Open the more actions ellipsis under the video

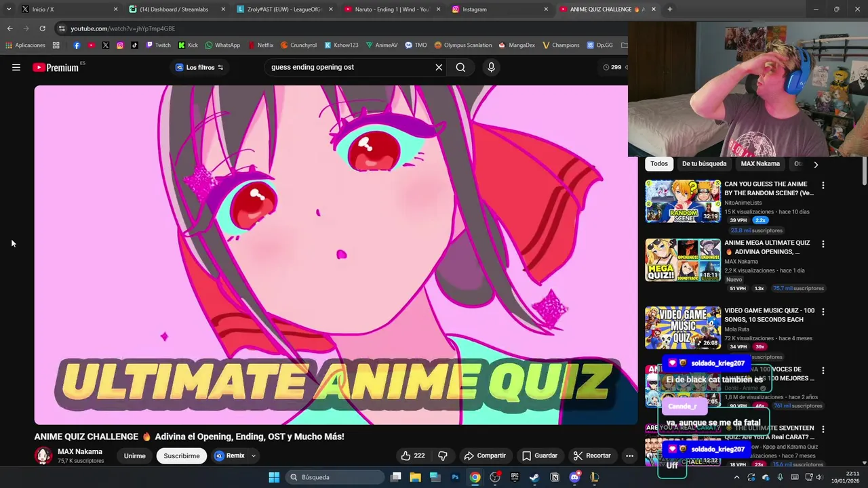[x=629, y=455]
